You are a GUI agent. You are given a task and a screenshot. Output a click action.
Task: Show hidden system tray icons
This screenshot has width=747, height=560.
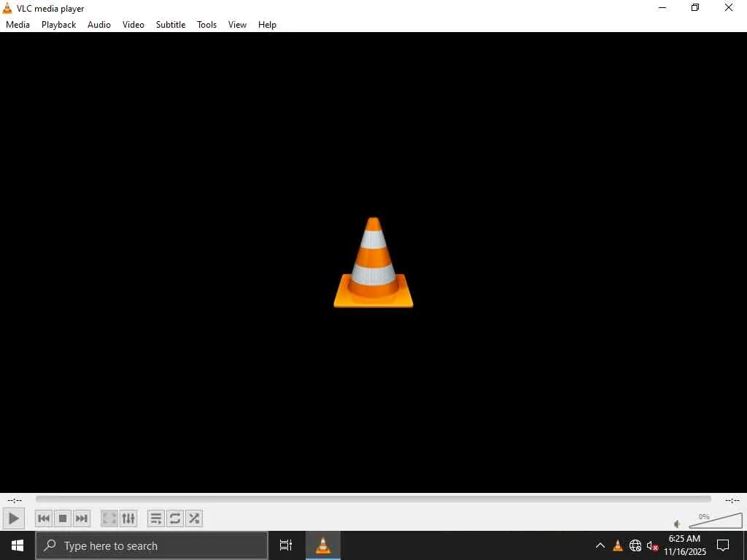(x=600, y=545)
